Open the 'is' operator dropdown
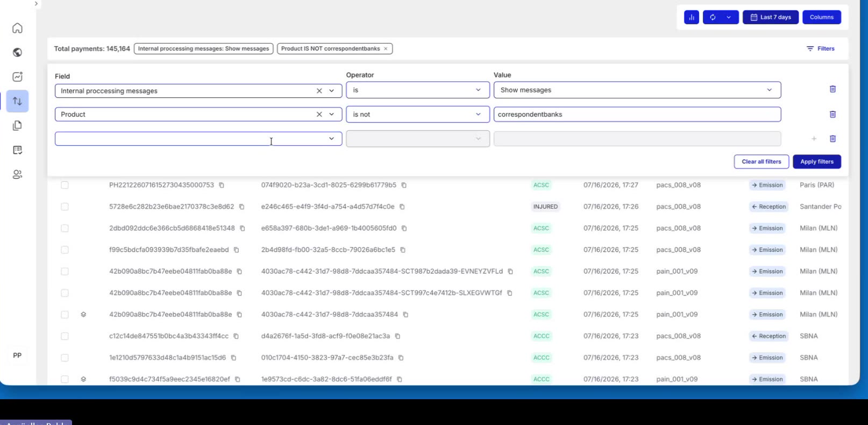 coord(418,90)
